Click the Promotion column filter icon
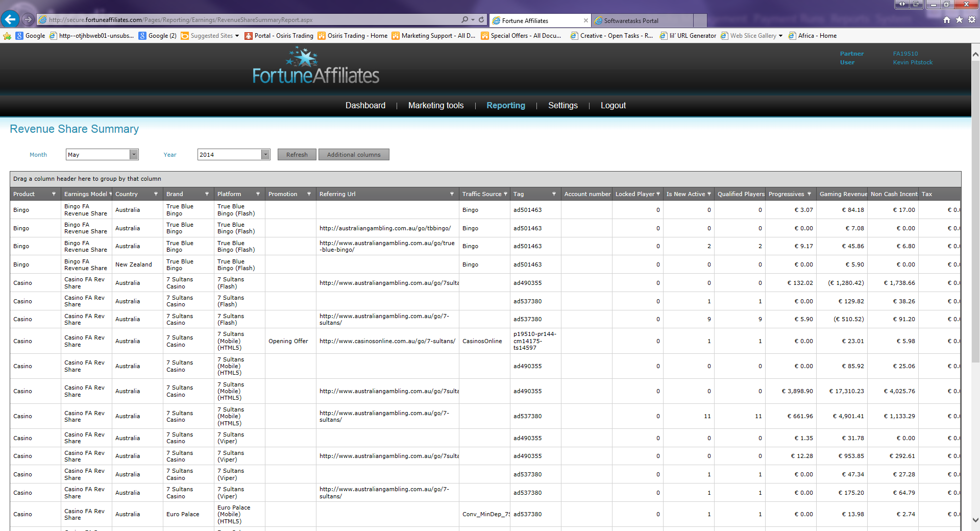Image resolution: width=980 pixels, height=531 pixels. (x=309, y=194)
